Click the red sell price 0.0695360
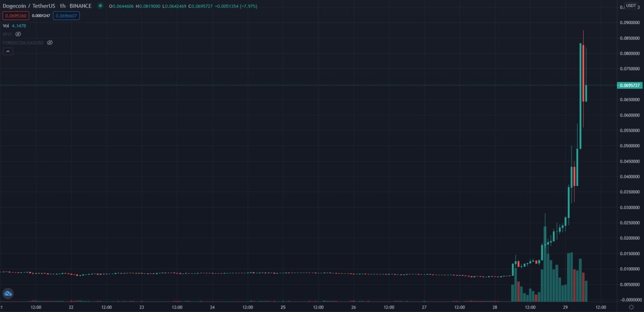This screenshot has height=312, width=644. point(16,16)
